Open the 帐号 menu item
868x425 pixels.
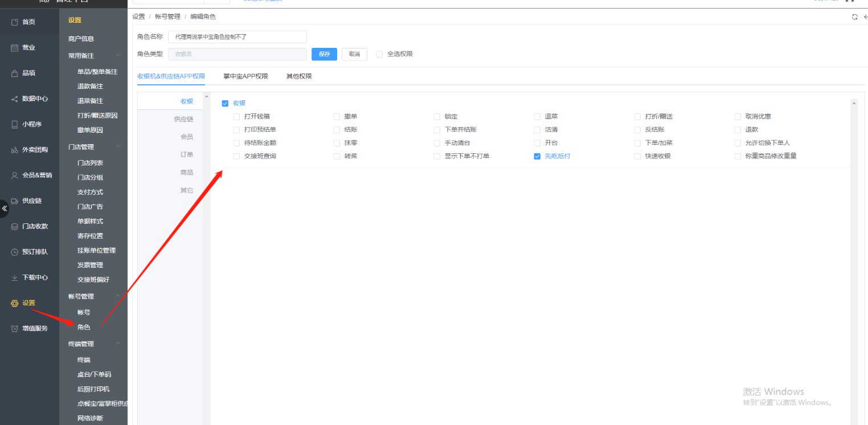[x=84, y=313]
